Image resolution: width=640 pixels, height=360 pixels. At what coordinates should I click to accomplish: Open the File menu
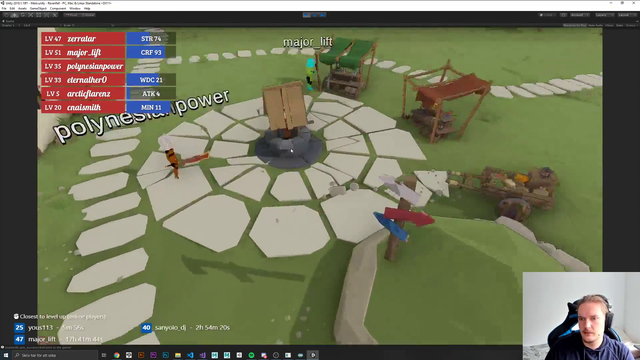tap(4, 8)
